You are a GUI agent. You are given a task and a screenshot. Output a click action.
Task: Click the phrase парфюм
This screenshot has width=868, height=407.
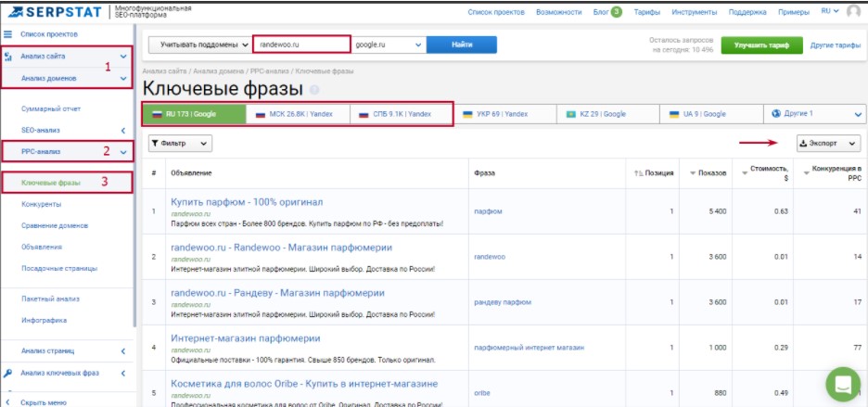488,211
